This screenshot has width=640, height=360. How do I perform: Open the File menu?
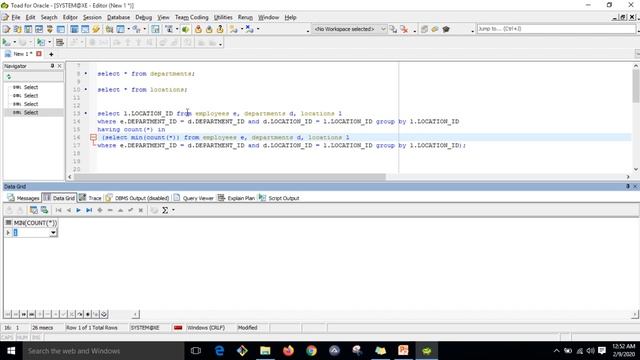pos(16,17)
